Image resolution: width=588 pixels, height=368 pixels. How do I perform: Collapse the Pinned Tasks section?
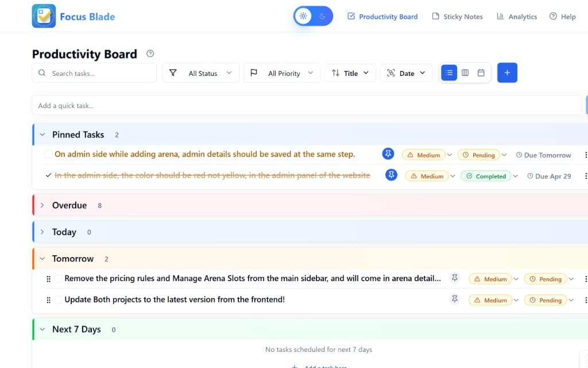[x=42, y=135]
